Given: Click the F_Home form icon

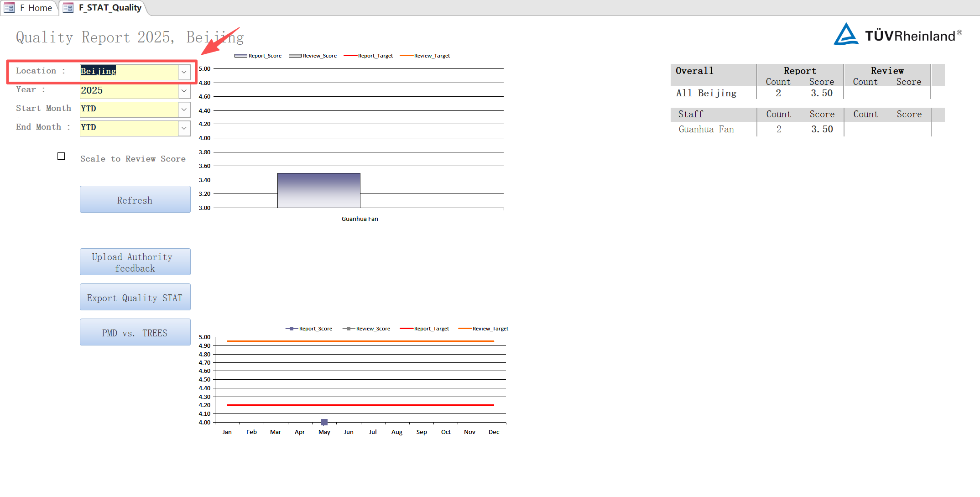Looking at the screenshot, I should pyautogui.click(x=9, y=8).
